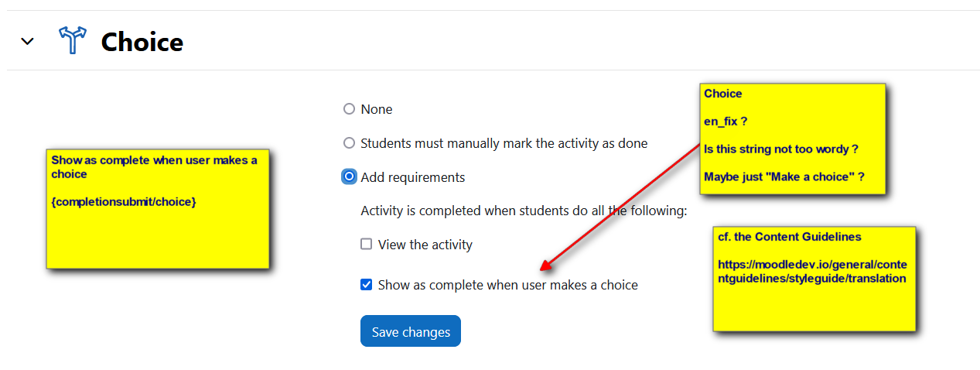Select the yellow note mentioning en_fix

pos(793,139)
